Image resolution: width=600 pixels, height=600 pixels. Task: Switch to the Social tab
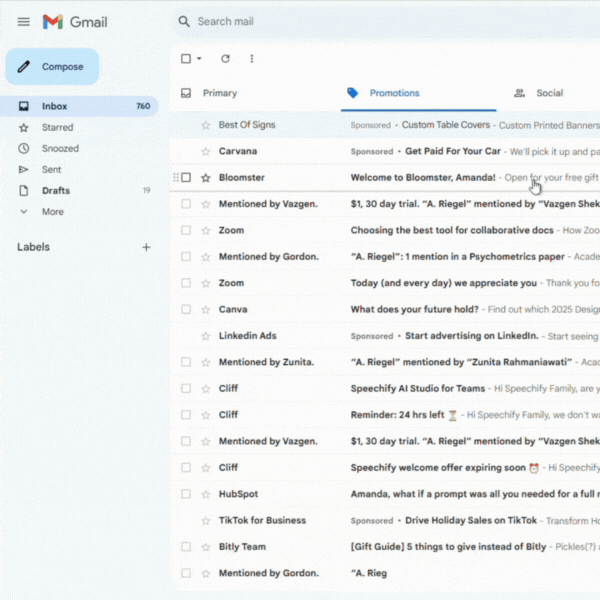click(548, 93)
